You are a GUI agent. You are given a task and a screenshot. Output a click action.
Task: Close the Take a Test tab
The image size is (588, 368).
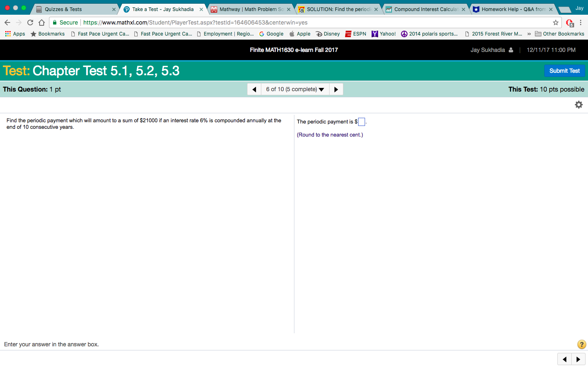pos(201,9)
